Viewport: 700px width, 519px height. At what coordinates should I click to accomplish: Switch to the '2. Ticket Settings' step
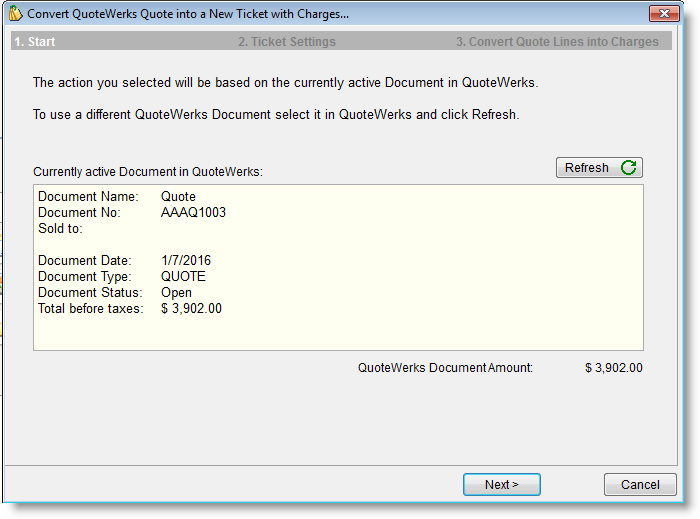(x=286, y=42)
